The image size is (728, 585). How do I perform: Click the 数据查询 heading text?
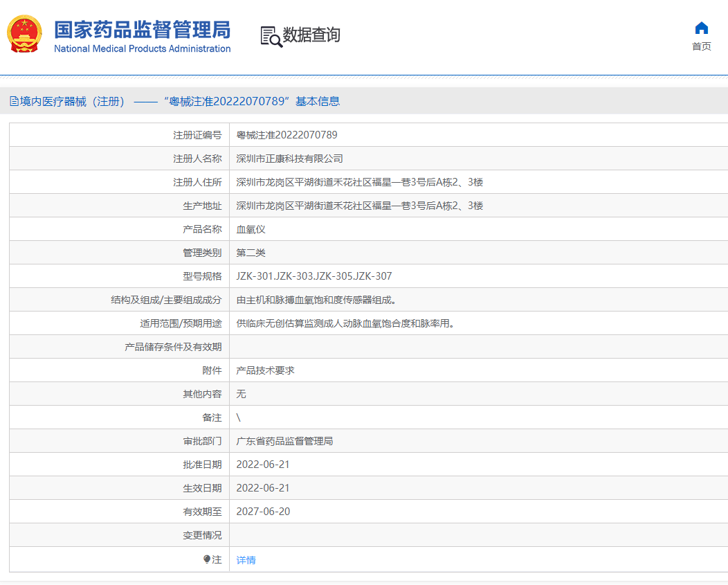point(311,35)
